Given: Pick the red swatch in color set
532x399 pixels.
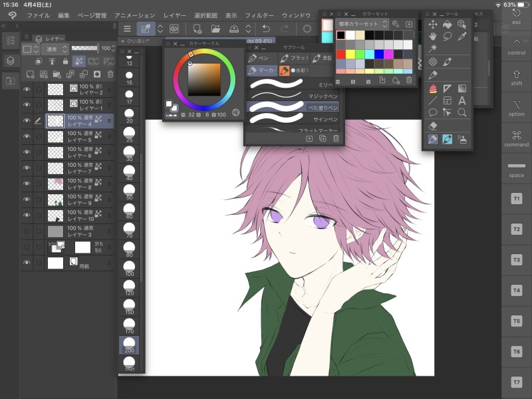Looking at the screenshot, I should (x=340, y=55).
